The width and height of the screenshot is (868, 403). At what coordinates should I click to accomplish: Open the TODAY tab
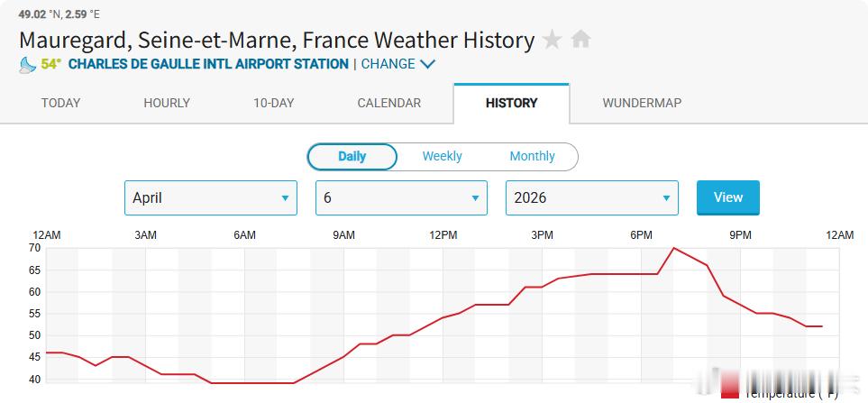(x=60, y=103)
